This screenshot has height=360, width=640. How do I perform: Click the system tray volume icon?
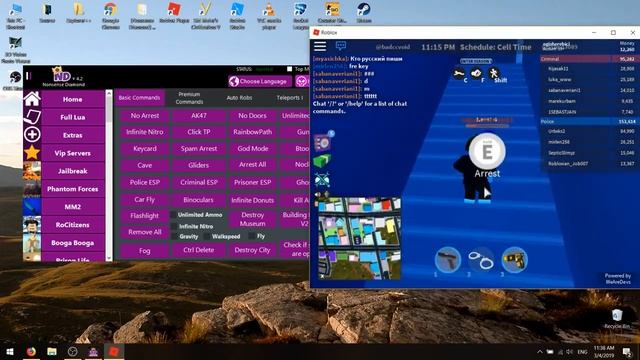pyautogui.click(x=569, y=351)
